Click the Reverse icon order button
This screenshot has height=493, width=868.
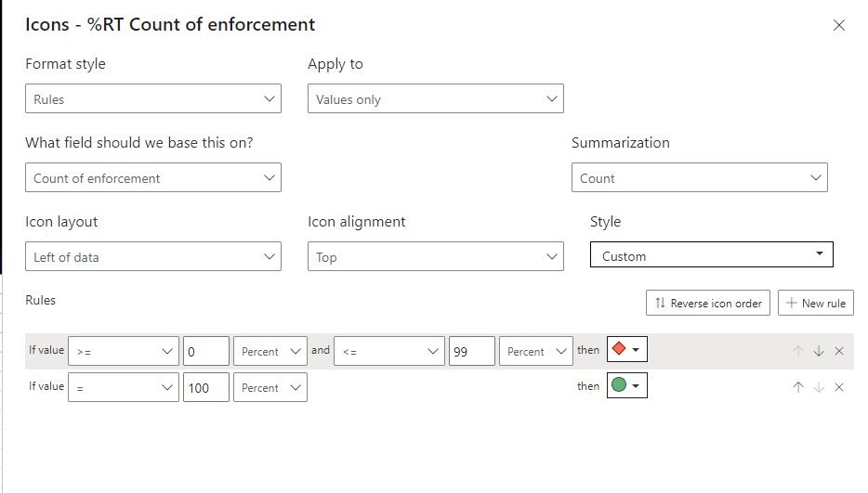click(x=707, y=303)
